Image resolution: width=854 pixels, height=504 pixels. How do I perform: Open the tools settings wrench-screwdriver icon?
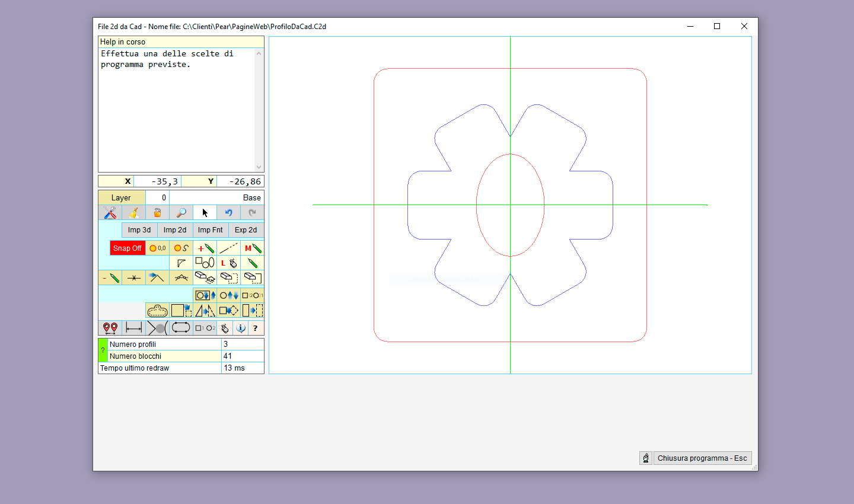coord(110,212)
